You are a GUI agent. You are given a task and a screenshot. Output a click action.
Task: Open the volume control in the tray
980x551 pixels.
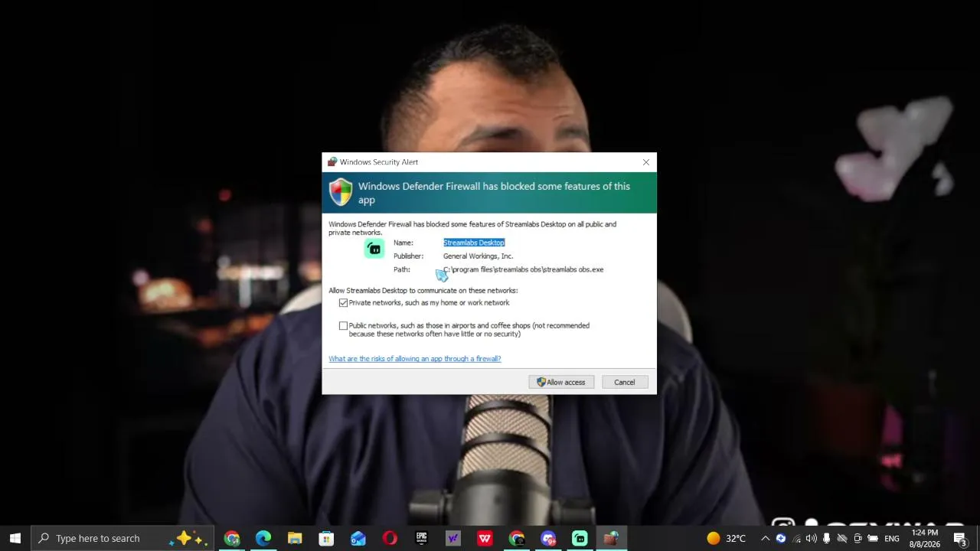tap(812, 539)
